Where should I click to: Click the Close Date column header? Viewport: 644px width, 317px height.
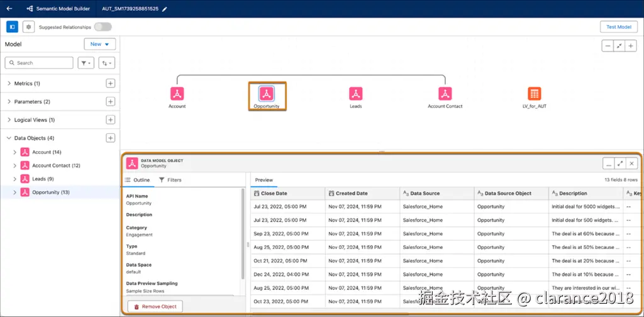(287, 193)
